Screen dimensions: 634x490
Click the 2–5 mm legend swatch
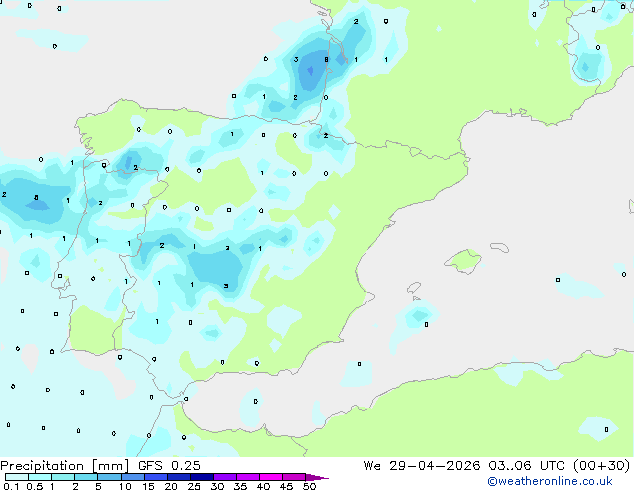[86, 477]
